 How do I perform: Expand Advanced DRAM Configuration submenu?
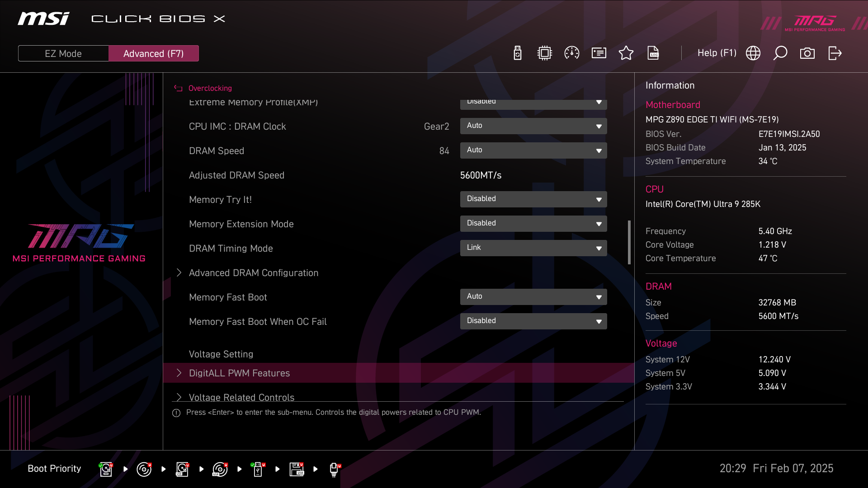(254, 273)
